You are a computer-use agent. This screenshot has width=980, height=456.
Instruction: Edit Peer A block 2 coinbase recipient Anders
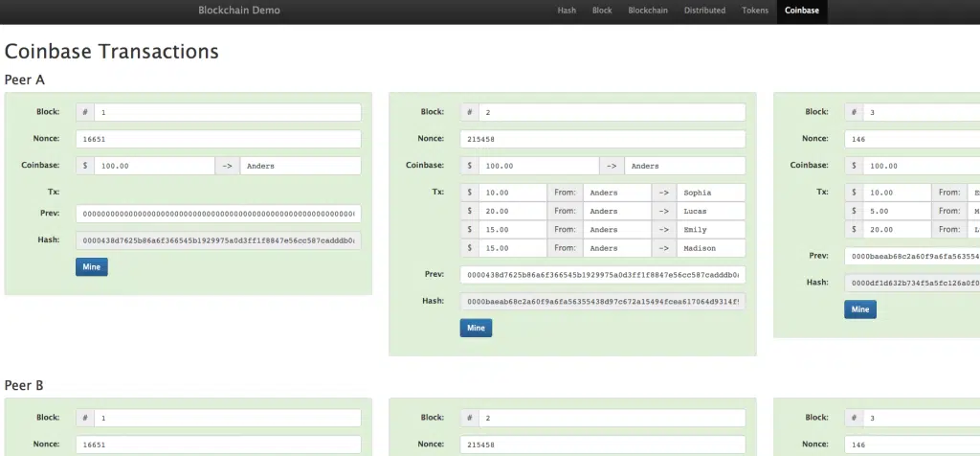pyautogui.click(x=685, y=166)
